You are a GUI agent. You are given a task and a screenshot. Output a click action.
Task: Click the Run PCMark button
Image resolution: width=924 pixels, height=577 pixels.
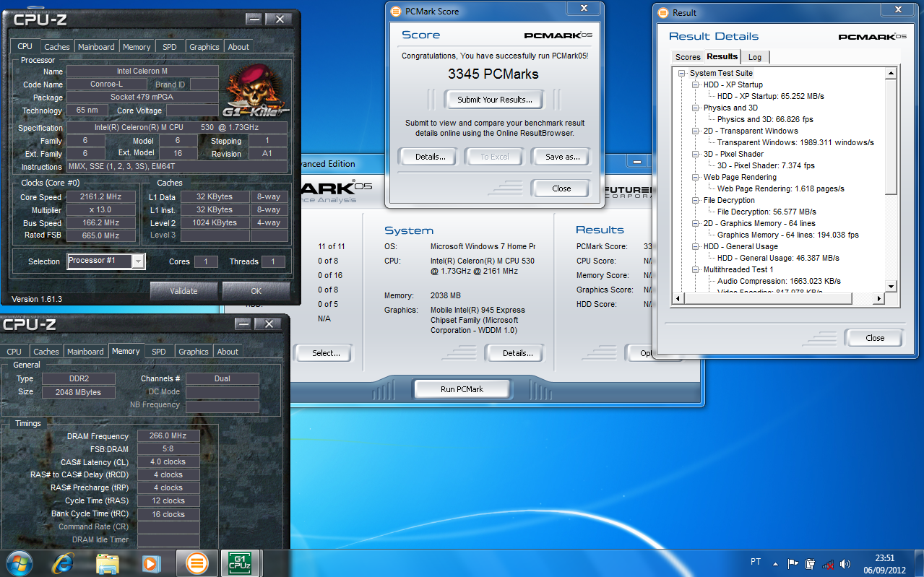point(462,389)
